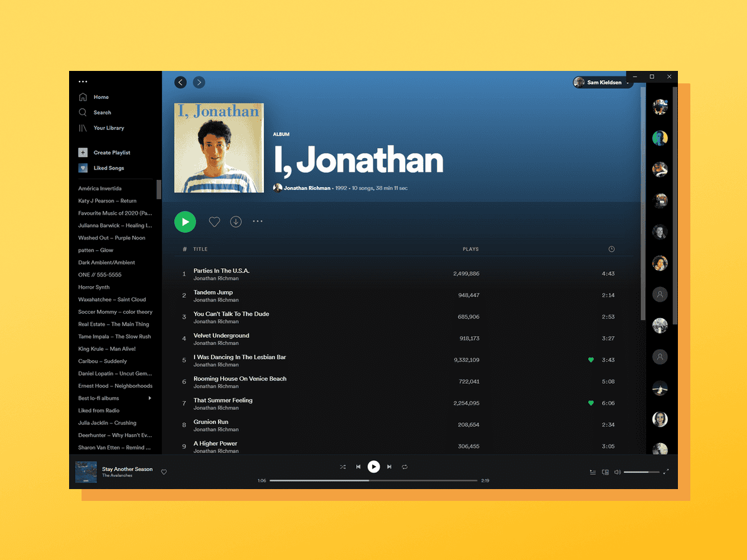Image resolution: width=747 pixels, height=560 pixels.
Task: Play the album I, Jonathan
Action: 185,222
